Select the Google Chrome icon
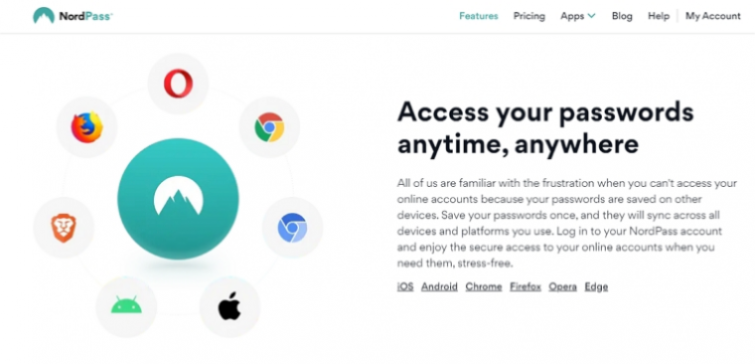 (x=269, y=127)
